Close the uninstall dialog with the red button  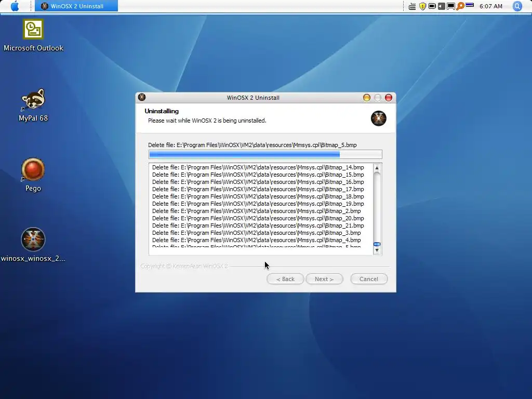pyautogui.click(x=389, y=98)
